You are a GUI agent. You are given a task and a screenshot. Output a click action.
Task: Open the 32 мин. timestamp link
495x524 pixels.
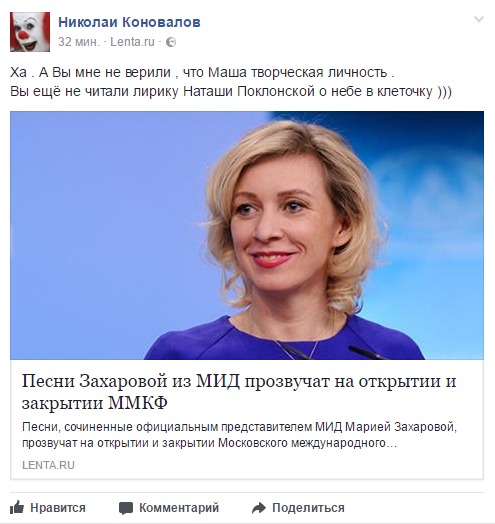(x=79, y=42)
